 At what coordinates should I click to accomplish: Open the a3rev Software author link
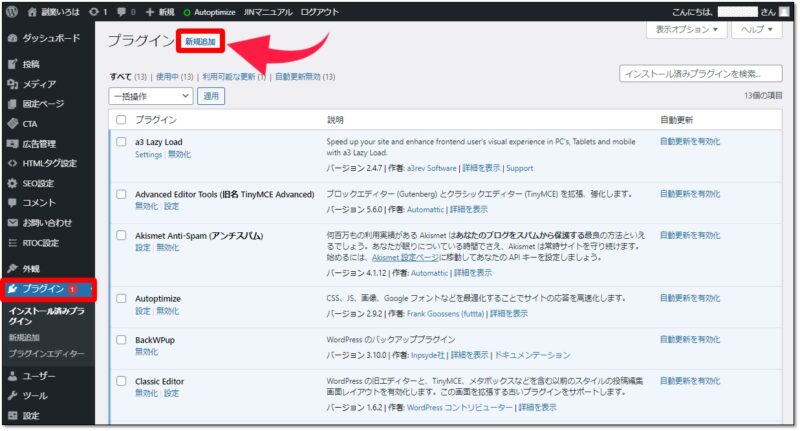point(432,168)
